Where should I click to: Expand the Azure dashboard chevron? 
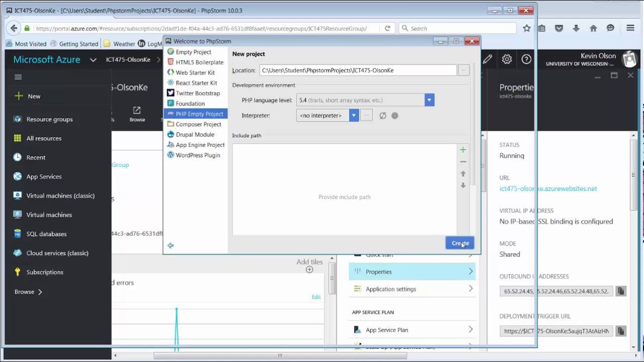click(x=93, y=60)
